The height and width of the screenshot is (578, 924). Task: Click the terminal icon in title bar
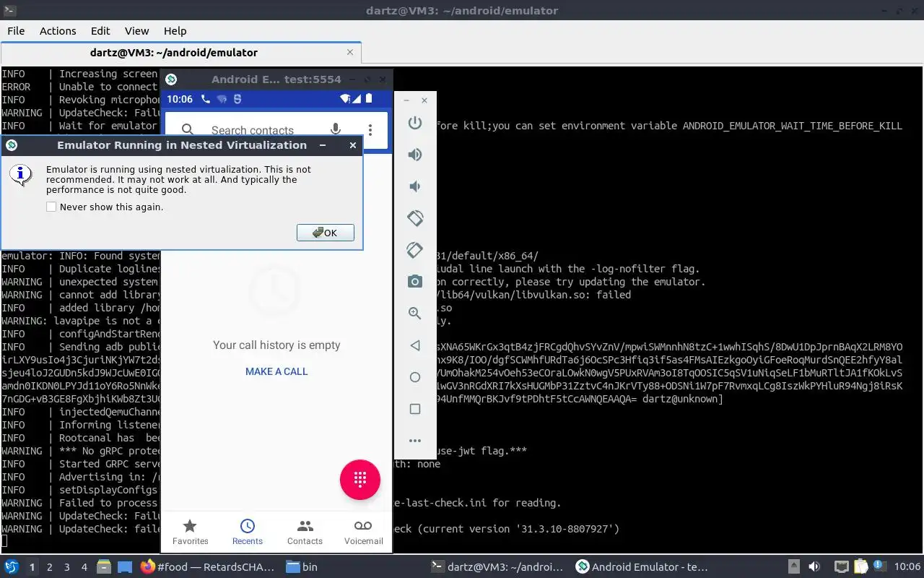coord(8,10)
